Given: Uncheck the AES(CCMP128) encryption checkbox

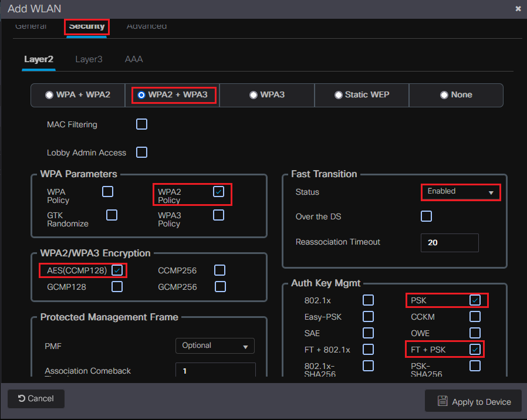Looking at the screenshot, I should coord(117,270).
